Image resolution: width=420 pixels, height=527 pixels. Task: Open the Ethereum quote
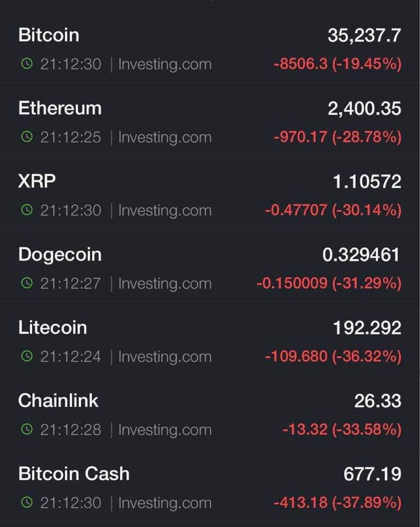click(x=60, y=108)
